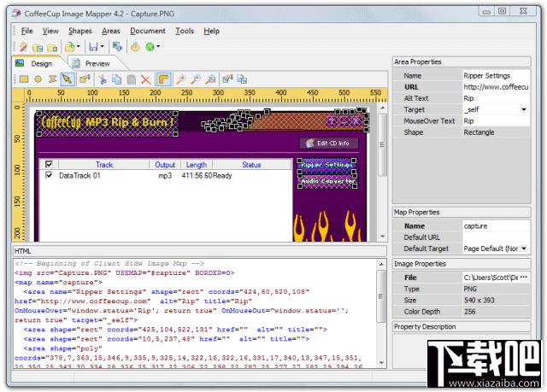This screenshot has height=392, width=547.
Task: Click the Alt Text value field
Action: (494, 98)
